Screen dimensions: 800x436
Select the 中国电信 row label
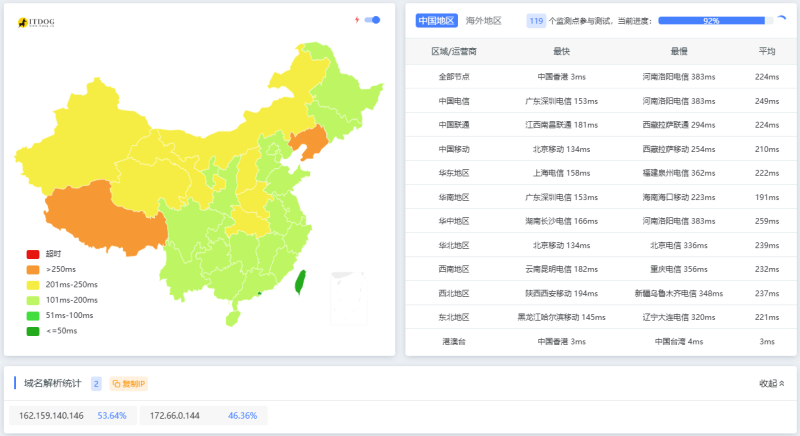[x=454, y=101]
